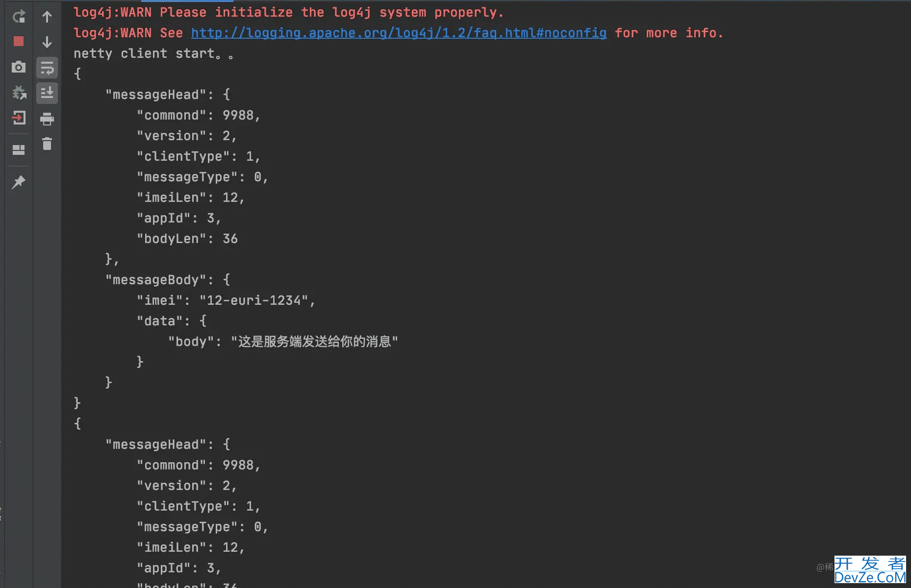Click the first "messageHead" JSON line
Screen dimensions: 911x588
pos(168,95)
